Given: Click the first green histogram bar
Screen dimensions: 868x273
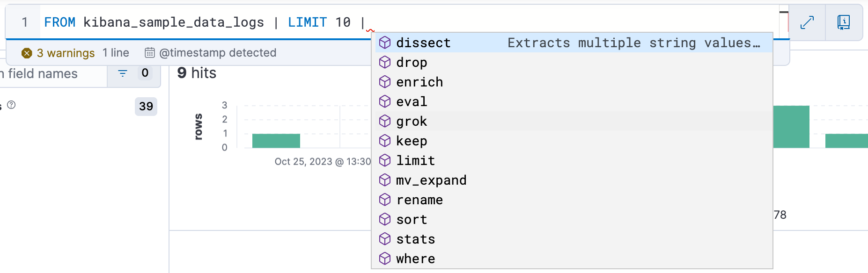Looking at the screenshot, I should tap(276, 141).
